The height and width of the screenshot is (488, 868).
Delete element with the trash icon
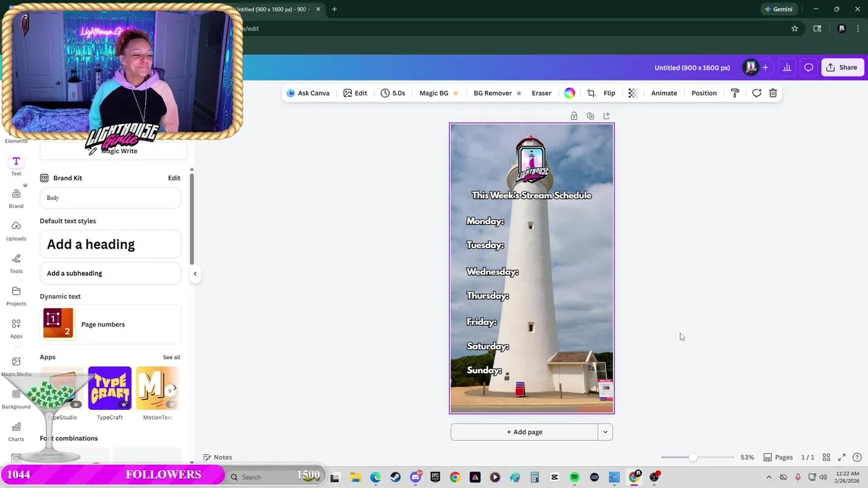[773, 93]
